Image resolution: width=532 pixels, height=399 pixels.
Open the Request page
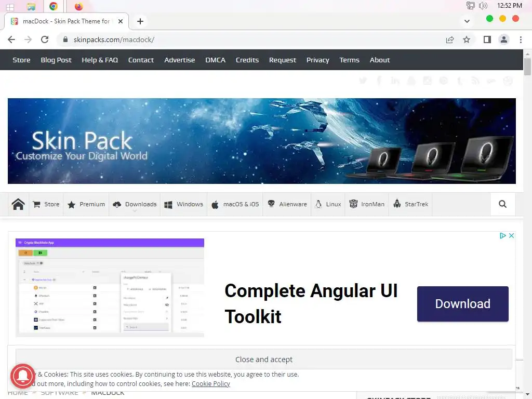click(282, 60)
